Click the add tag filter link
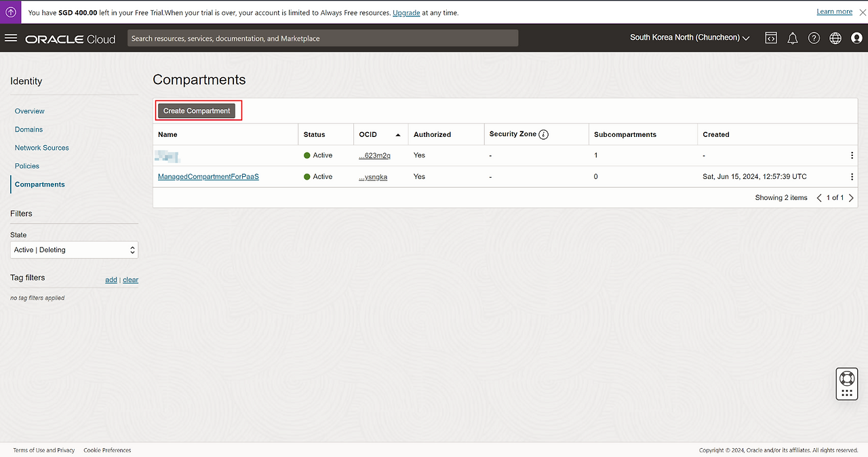The image size is (868, 457). (x=111, y=280)
